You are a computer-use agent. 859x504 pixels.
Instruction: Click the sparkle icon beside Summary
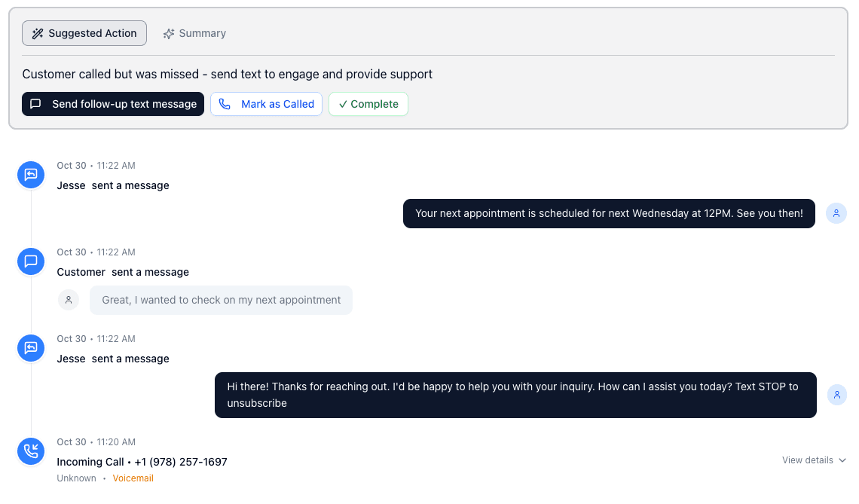coord(169,33)
